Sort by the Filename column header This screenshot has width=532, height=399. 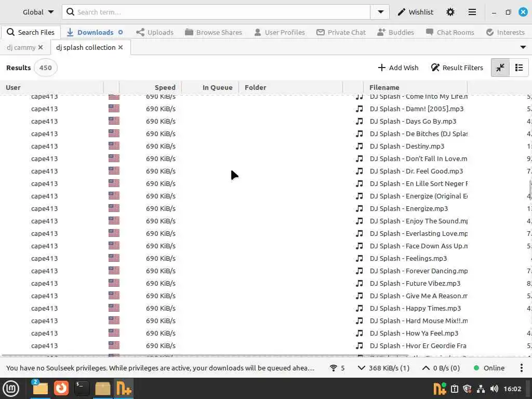(415, 87)
